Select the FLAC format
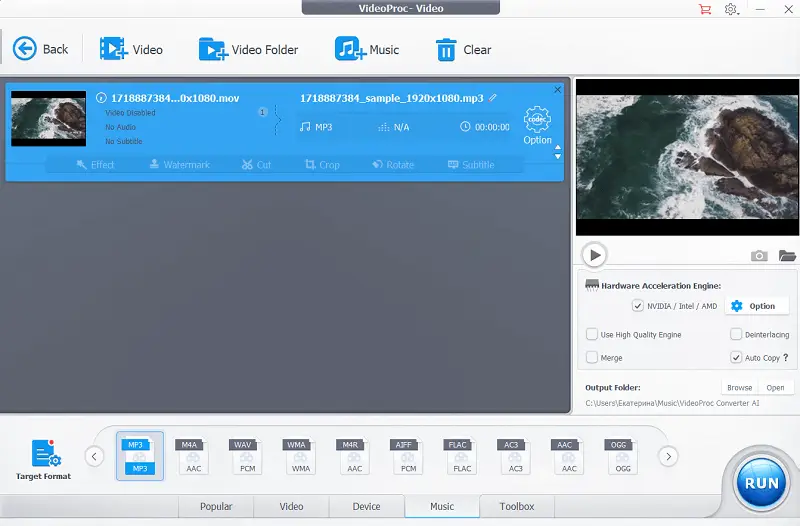 click(x=462, y=456)
